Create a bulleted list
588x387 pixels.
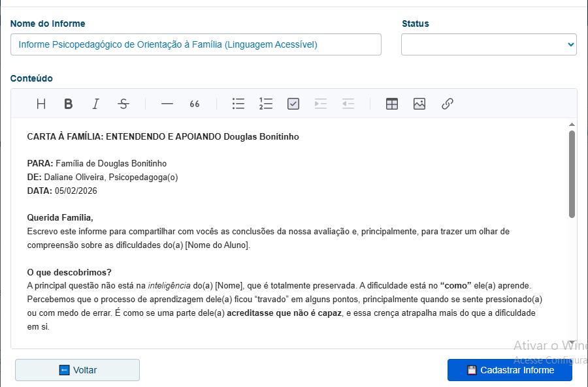[238, 104]
